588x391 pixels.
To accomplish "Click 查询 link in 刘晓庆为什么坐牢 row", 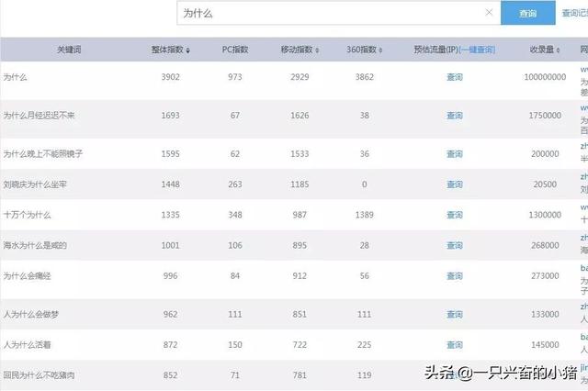I will [455, 184].
